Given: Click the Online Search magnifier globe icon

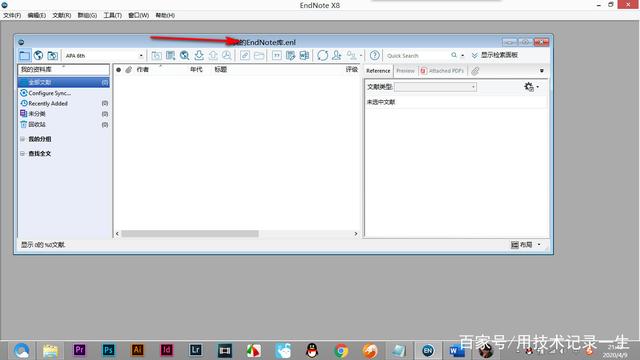Looking at the screenshot, I should pyautogui.click(x=184, y=55).
